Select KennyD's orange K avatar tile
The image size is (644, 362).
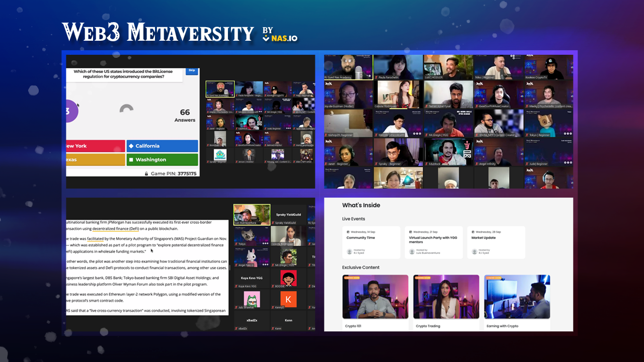point(289,299)
